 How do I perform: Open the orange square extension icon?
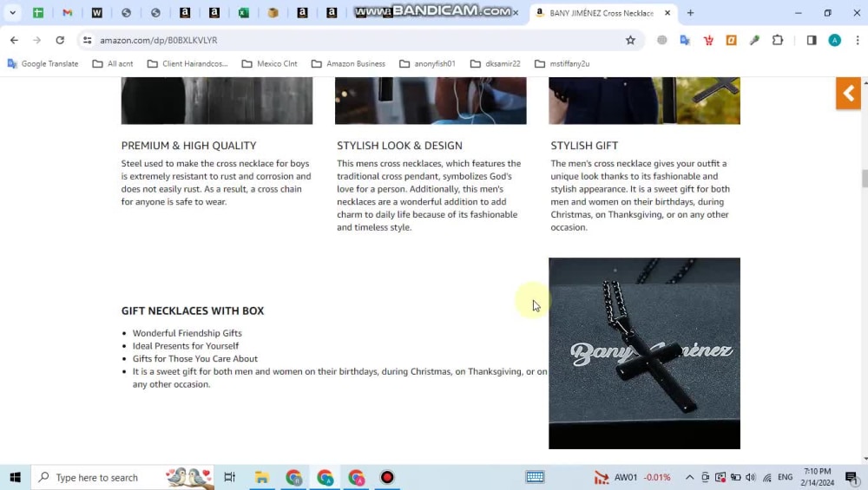click(731, 40)
